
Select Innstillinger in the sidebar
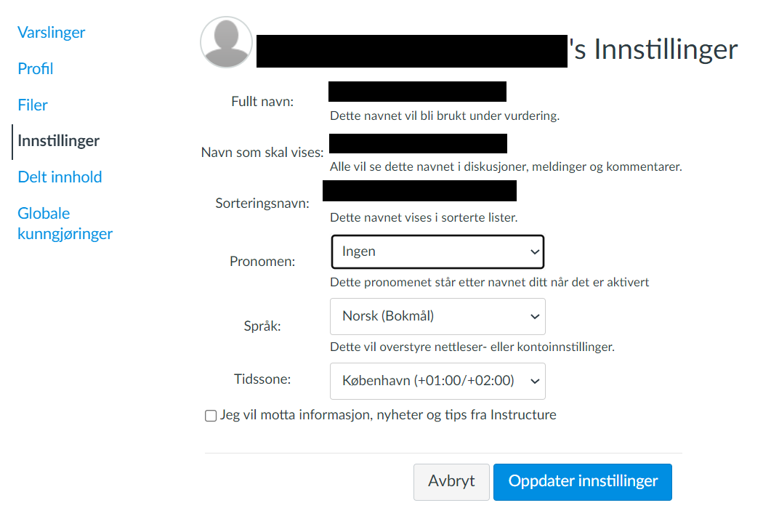click(x=59, y=141)
